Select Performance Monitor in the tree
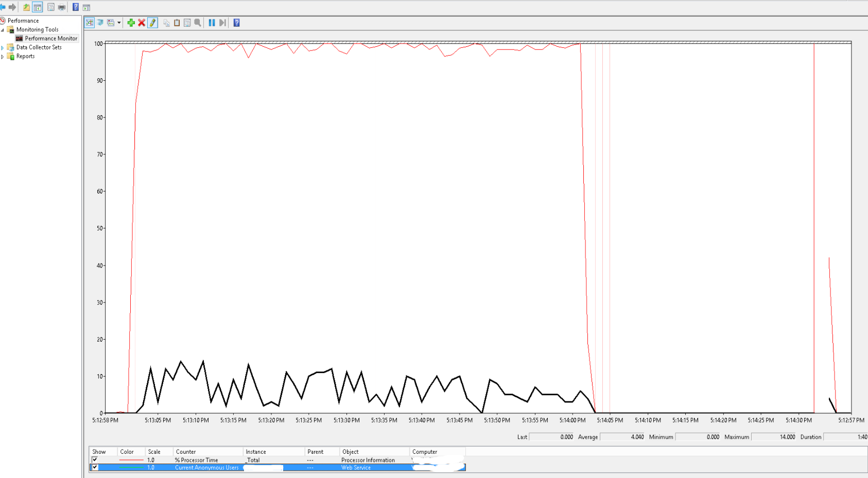The height and width of the screenshot is (478, 868). [x=51, y=38]
